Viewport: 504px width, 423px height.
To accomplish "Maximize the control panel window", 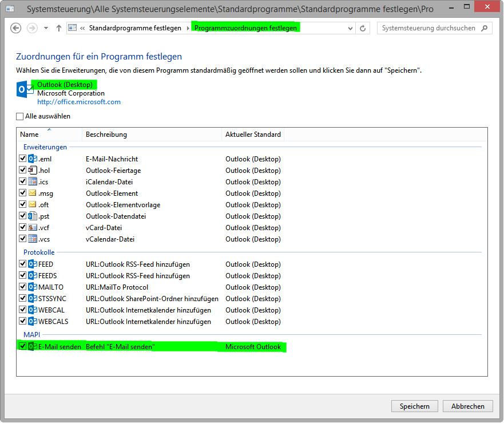I will click(x=467, y=6).
